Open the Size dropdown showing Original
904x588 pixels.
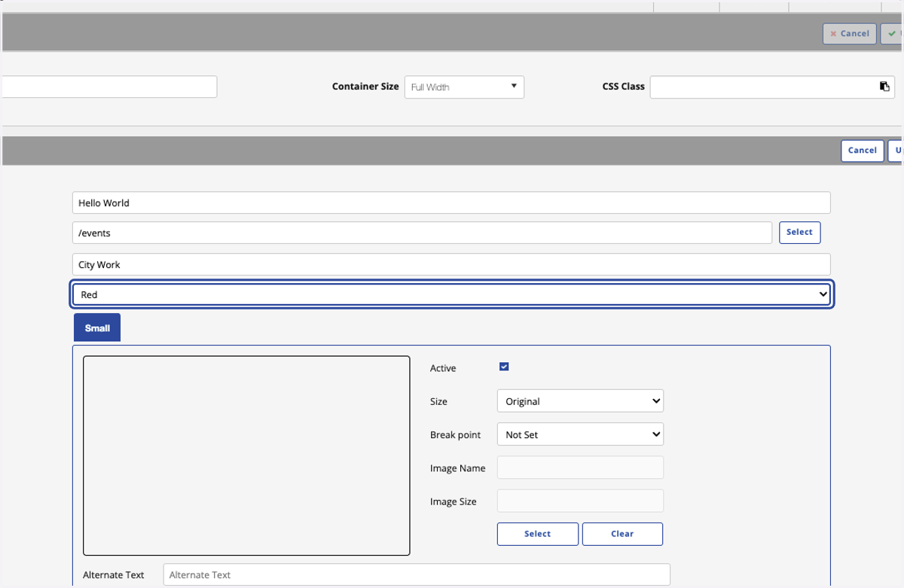tap(580, 401)
